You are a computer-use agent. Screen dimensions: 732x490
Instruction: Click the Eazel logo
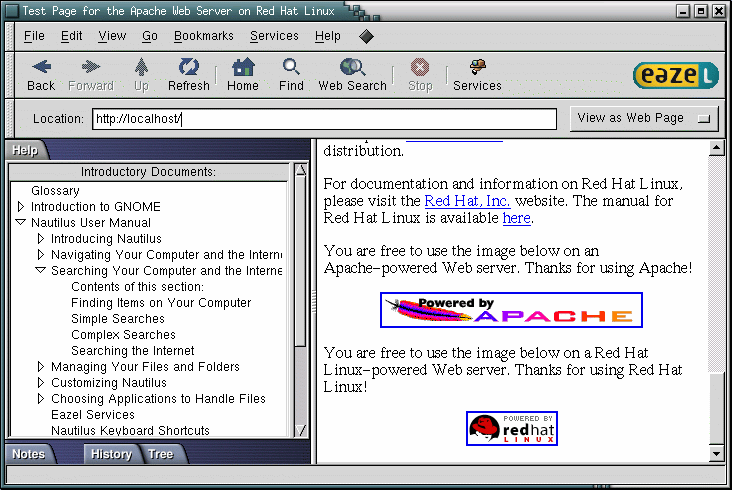[676, 75]
